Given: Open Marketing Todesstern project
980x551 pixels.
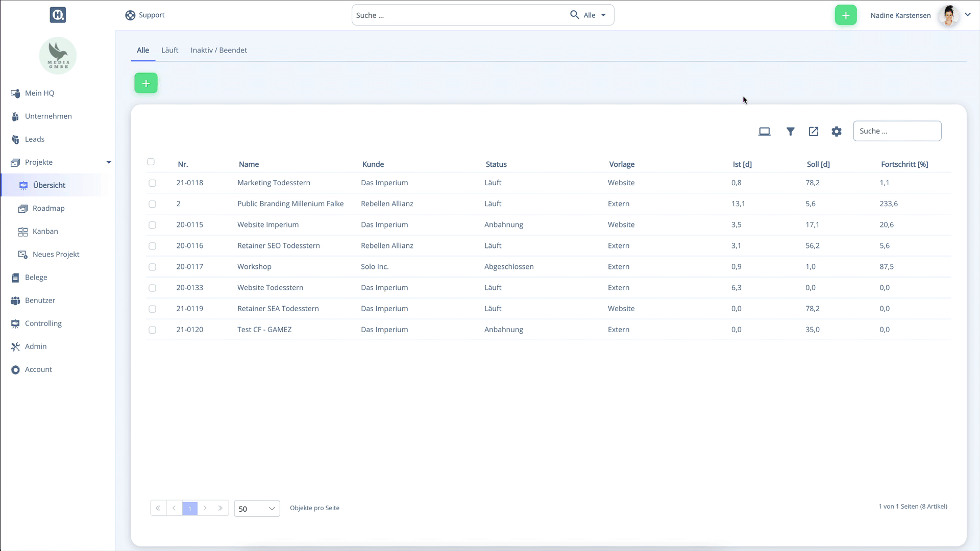Looking at the screenshot, I should [x=274, y=183].
